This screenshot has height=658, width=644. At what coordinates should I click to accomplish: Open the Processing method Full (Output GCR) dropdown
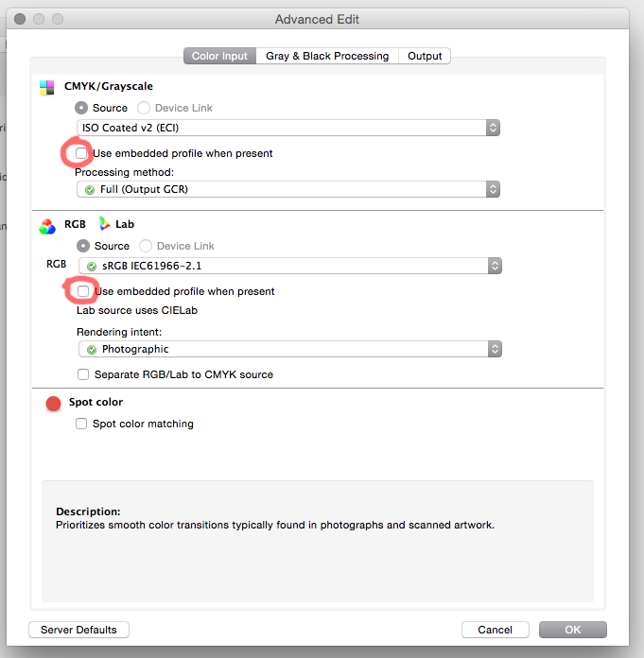click(x=288, y=189)
